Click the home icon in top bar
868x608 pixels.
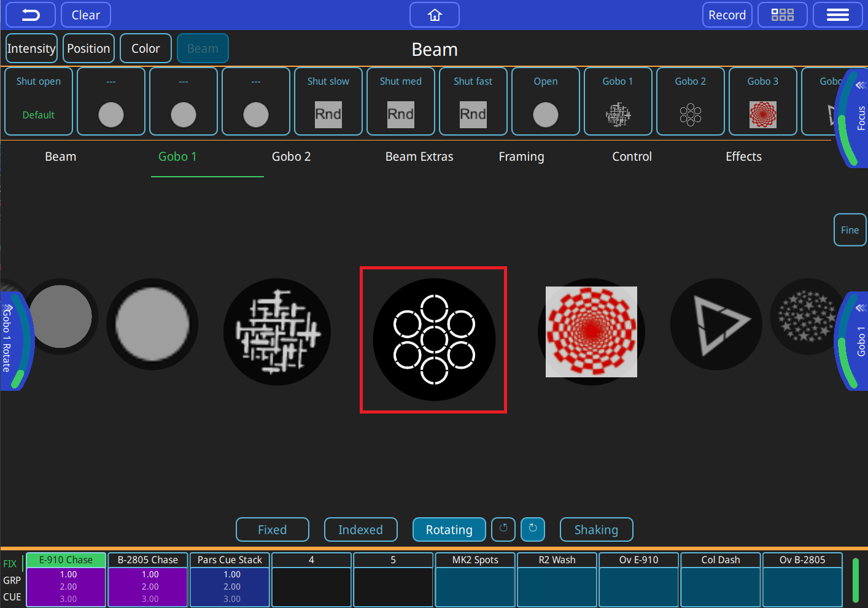[x=435, y=15]
